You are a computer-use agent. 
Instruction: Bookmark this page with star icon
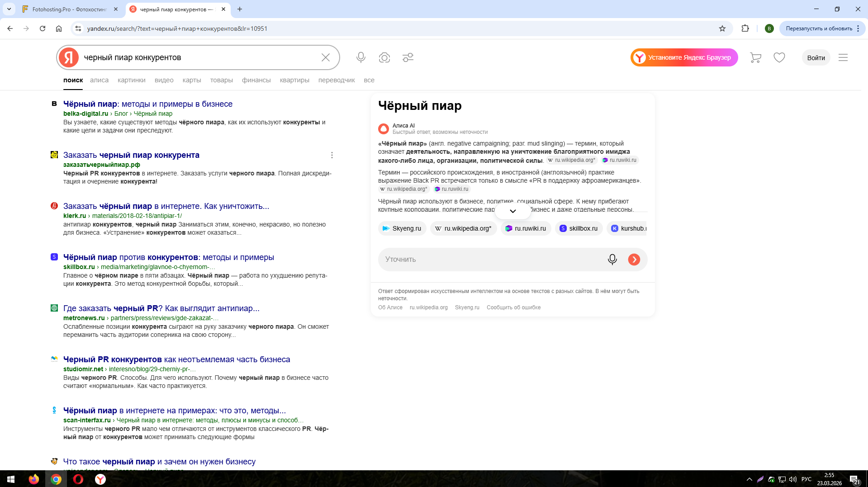[722, 28]
